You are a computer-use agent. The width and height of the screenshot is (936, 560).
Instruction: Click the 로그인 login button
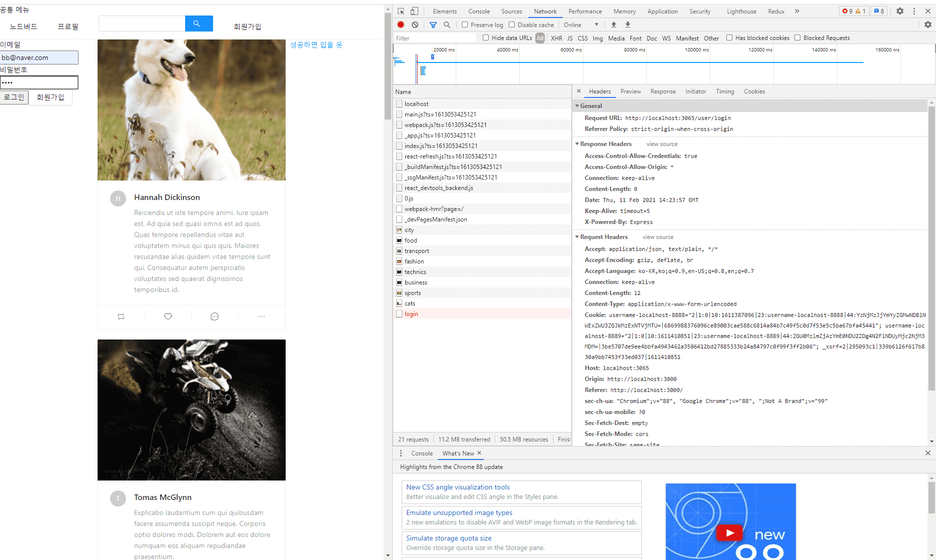pos(14,97)
